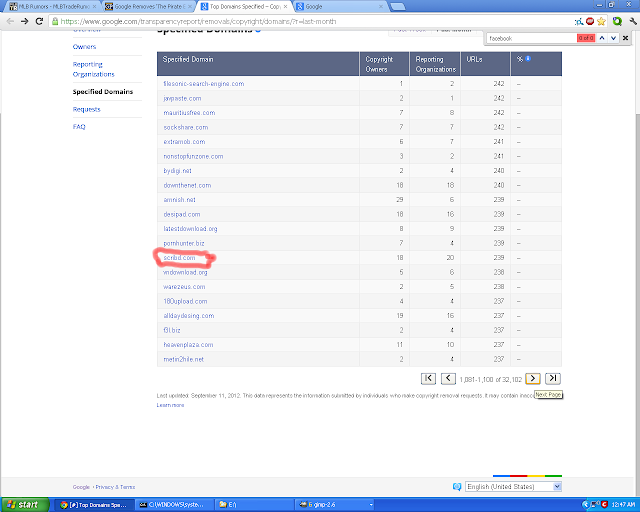Find previous match with the up arrow

[x=602, y=38]
